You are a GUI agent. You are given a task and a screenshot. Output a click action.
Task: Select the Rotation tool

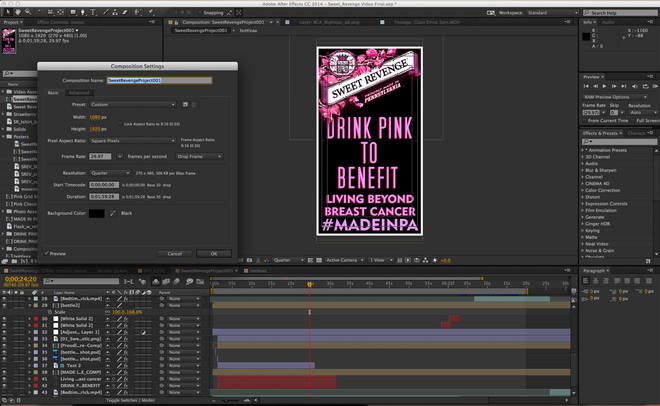pos(41,12)
